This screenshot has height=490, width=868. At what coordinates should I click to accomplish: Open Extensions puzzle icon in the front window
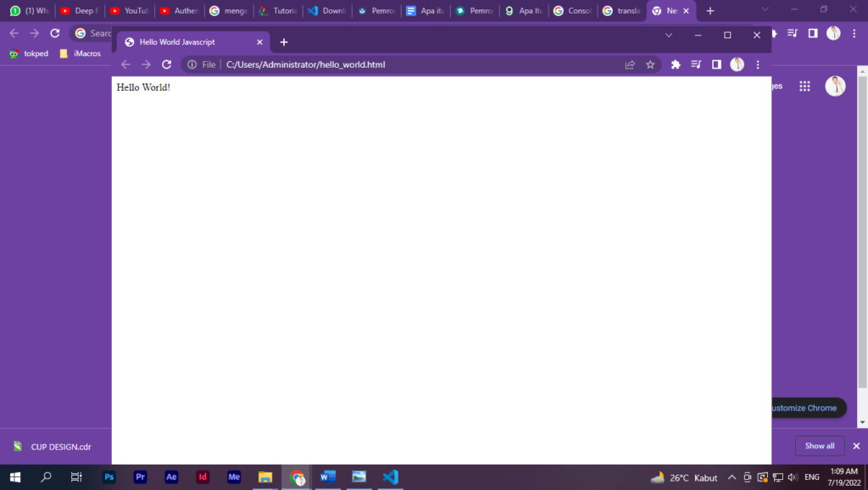(676, 64)
